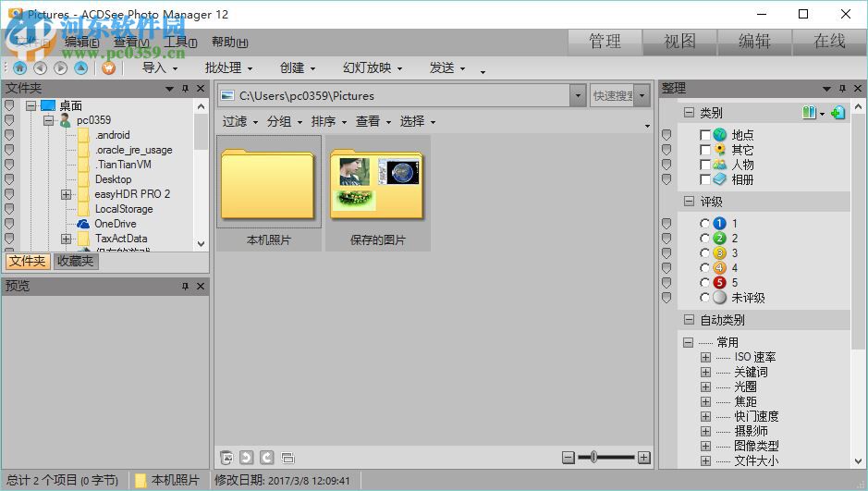Click the first icon on the bottom toolbar

coord(226,457)
